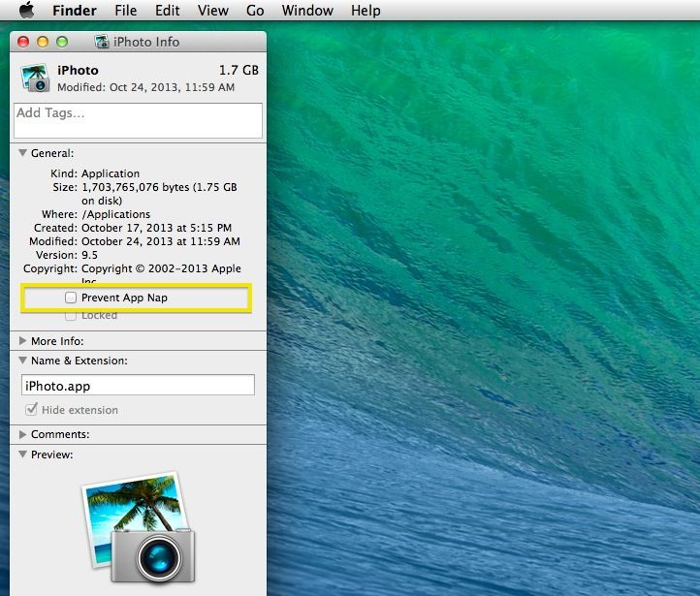
Task: Open the File menu
Action: [125, 11]
